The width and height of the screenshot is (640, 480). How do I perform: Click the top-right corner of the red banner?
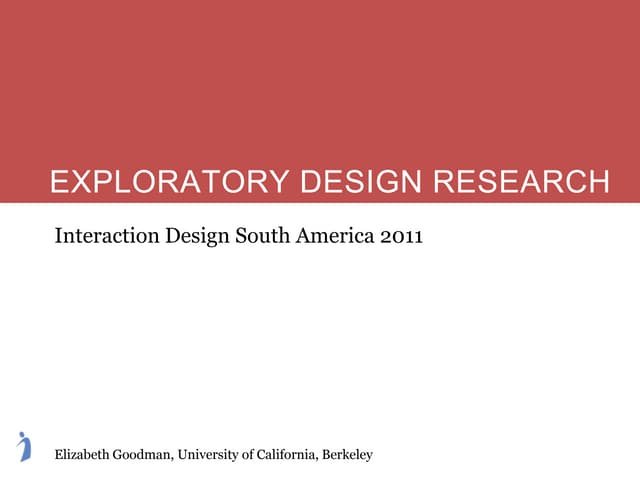(x=635, y=4)
